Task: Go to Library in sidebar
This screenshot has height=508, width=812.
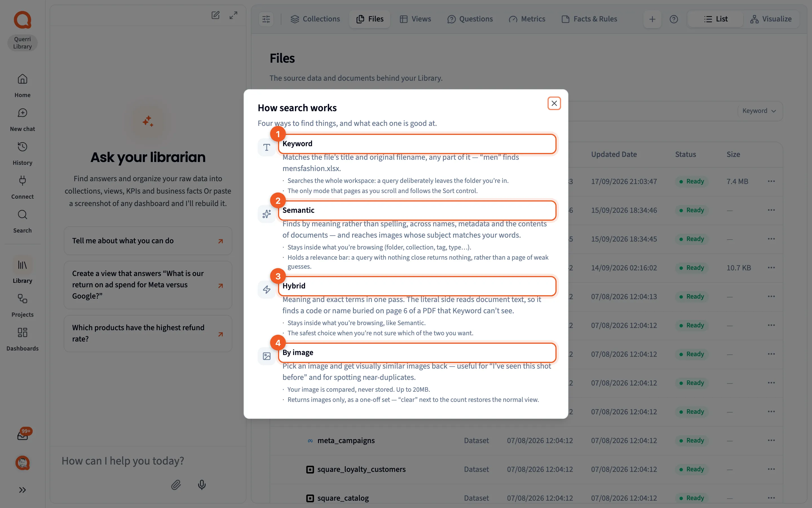Action: [23, 270]
